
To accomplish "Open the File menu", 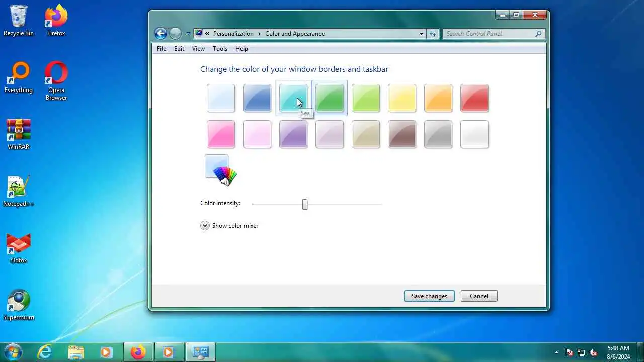I will click(162, 49).
